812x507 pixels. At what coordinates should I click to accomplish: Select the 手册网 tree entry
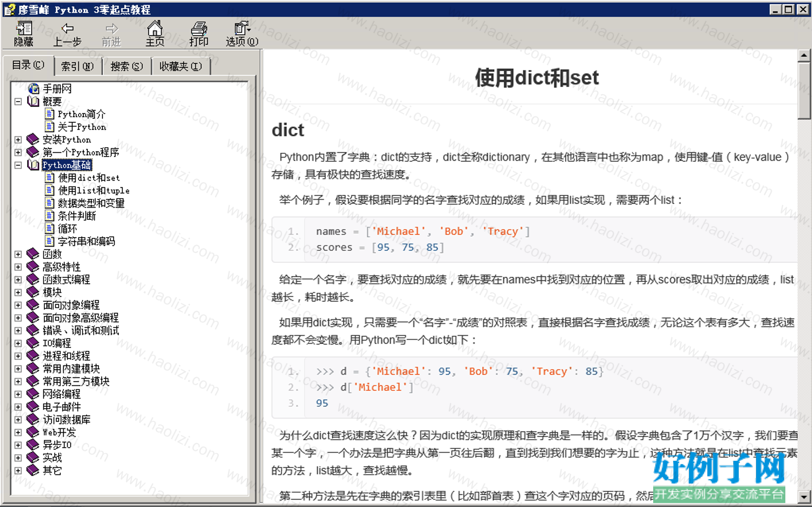point(57,88)
